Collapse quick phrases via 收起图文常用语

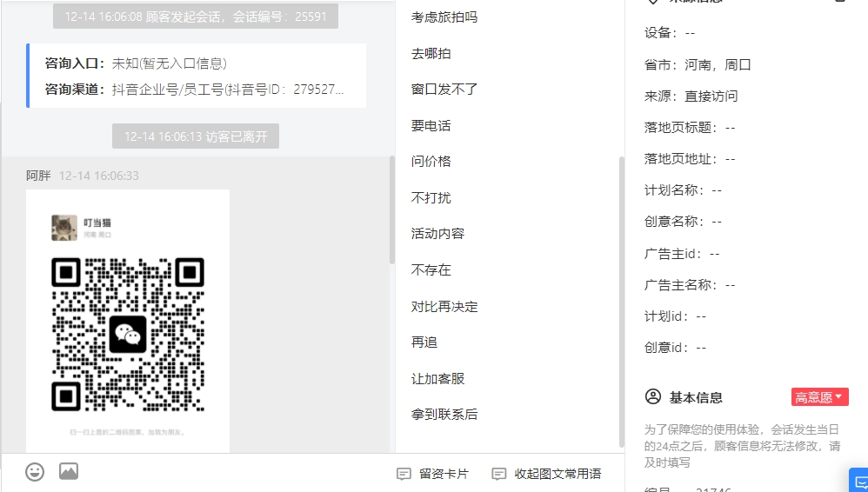[x=546, y=474]
